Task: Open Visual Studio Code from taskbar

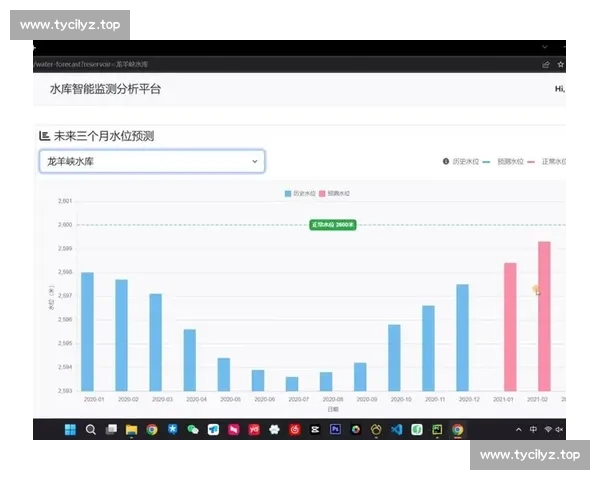Action: coord(396,429)
